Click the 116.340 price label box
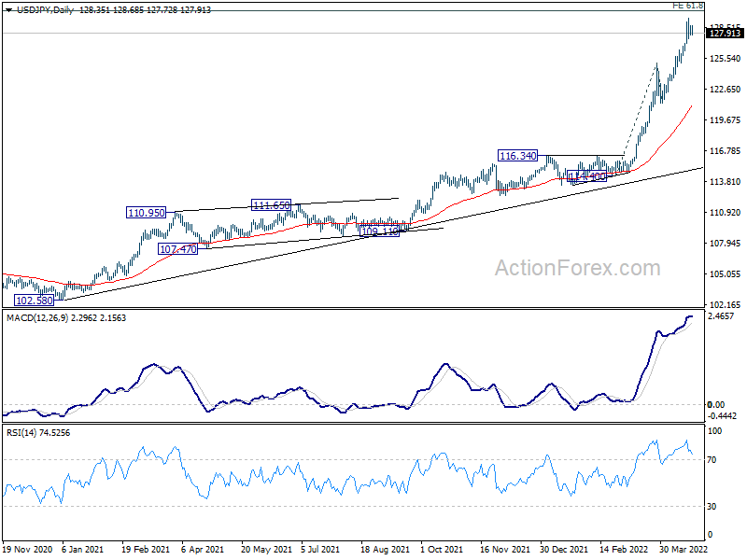The width and height of the screenshot is (747, 560). [x=518, y=156]
